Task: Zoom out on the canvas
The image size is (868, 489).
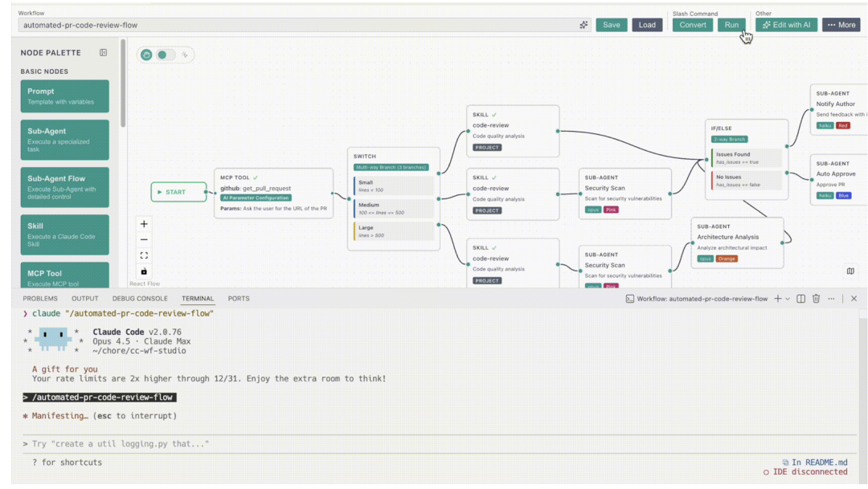Action: pos(144,239)
